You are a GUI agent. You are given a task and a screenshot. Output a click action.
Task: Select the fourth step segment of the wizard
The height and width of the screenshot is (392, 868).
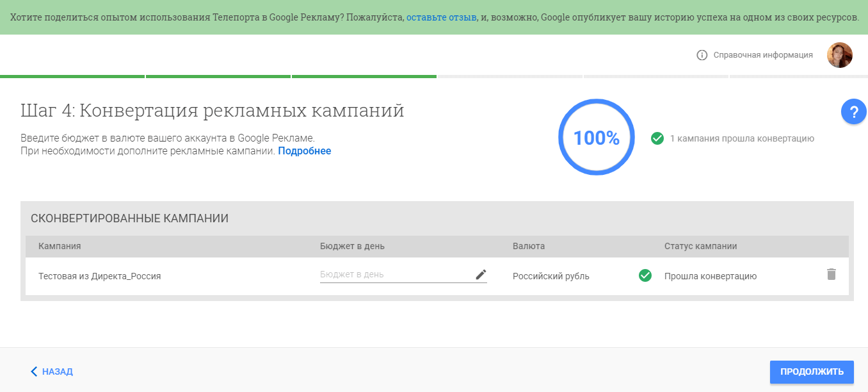click(x=509, y=76)
